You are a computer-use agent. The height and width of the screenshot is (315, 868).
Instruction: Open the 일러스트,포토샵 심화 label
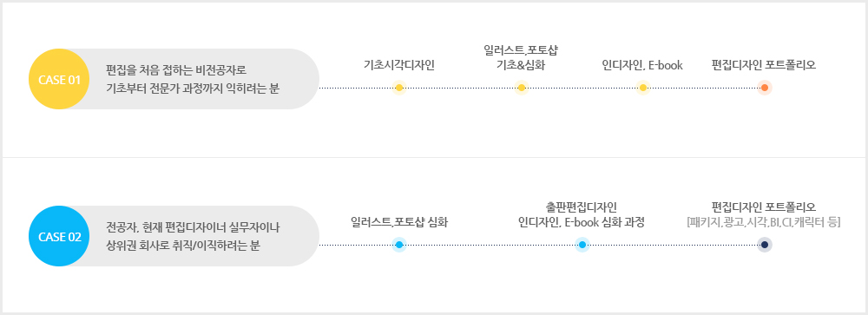pyautogui.click(x=399, y=222)
